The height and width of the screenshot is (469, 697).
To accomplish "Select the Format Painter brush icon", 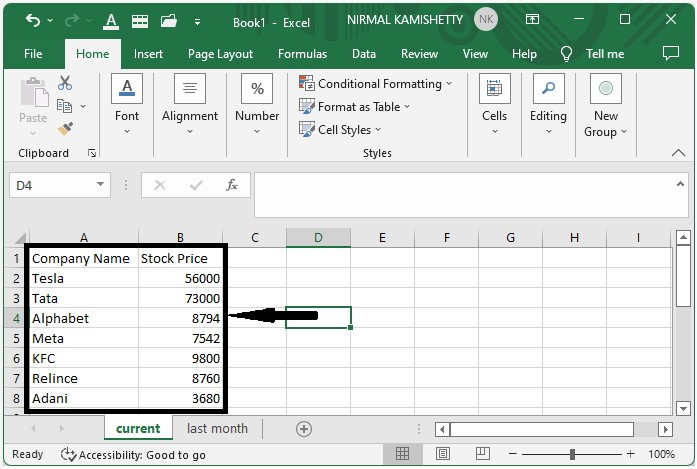I will (x=65, y=129).
